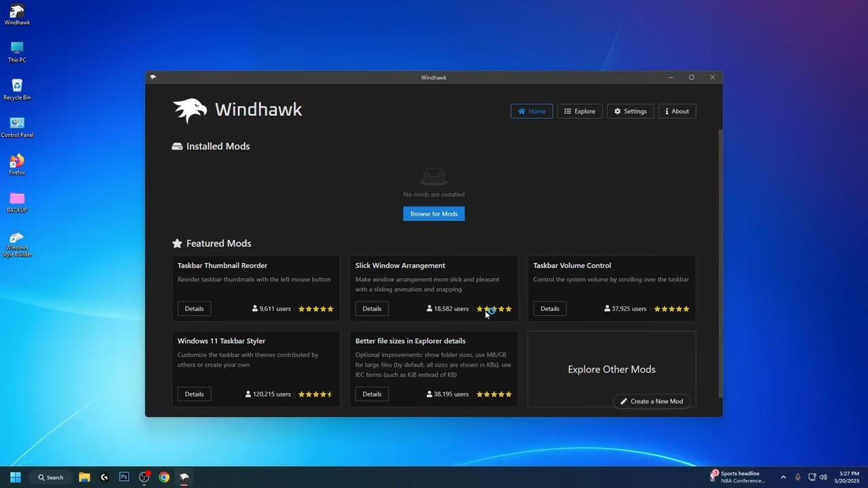Click the 38,195 users count

tap(448, 394)
